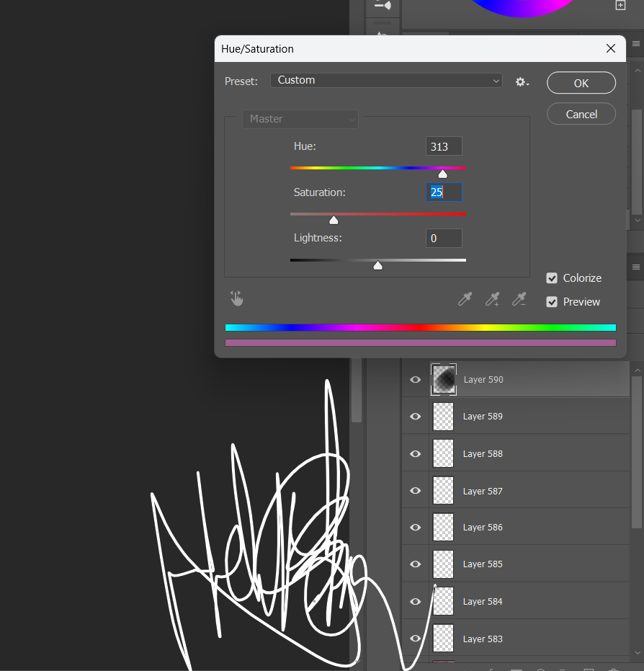Select the Hand scroll icon in Hue/Saturation dialog
644x671 pixels.
(237, 298)
